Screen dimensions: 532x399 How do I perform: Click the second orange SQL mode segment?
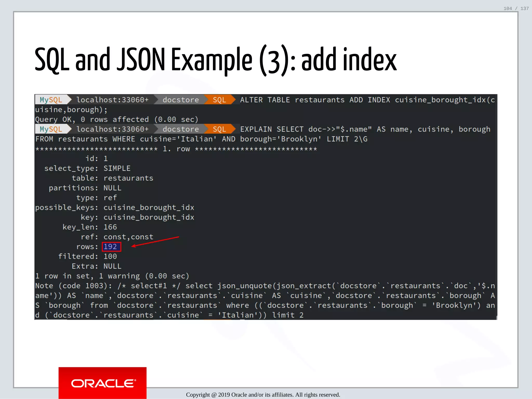click(x=220, y=129)
